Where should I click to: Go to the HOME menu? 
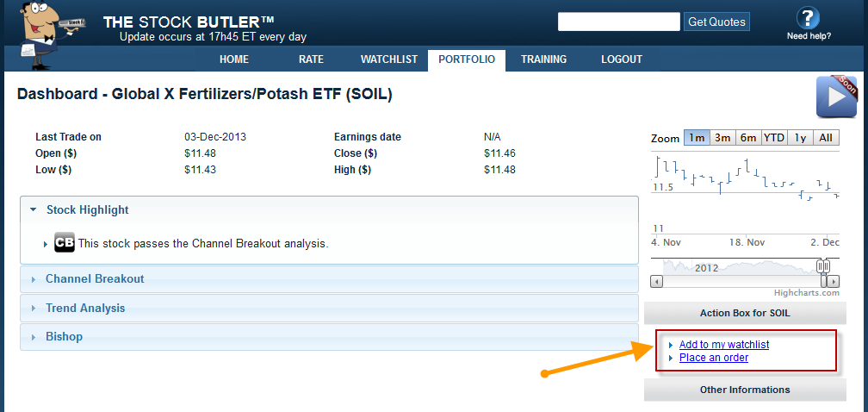(234, 59)
